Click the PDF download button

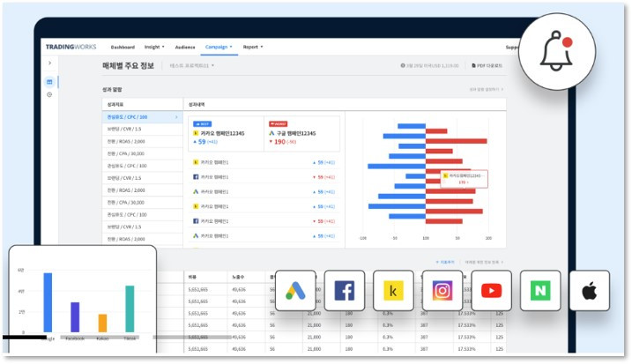[487, 66]
